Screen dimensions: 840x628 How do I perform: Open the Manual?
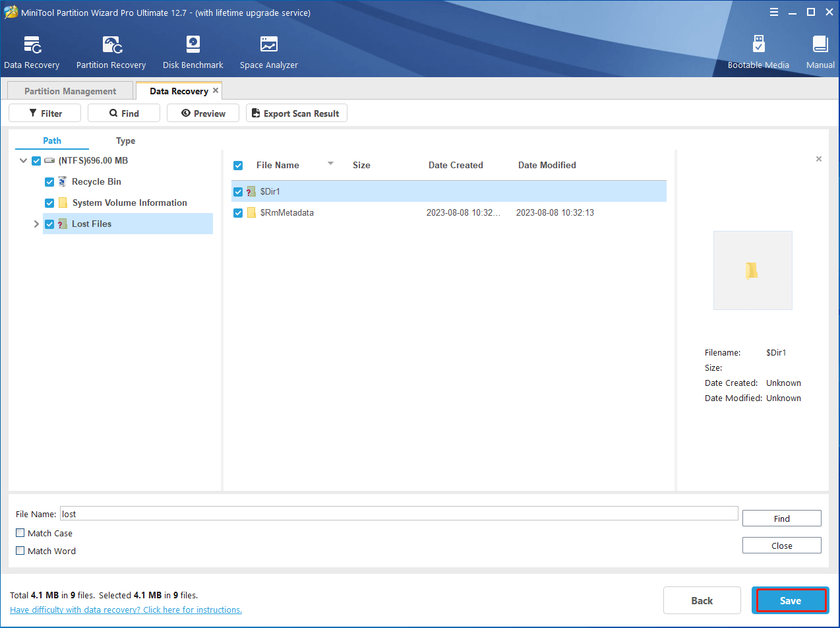(x=820, y=51)
